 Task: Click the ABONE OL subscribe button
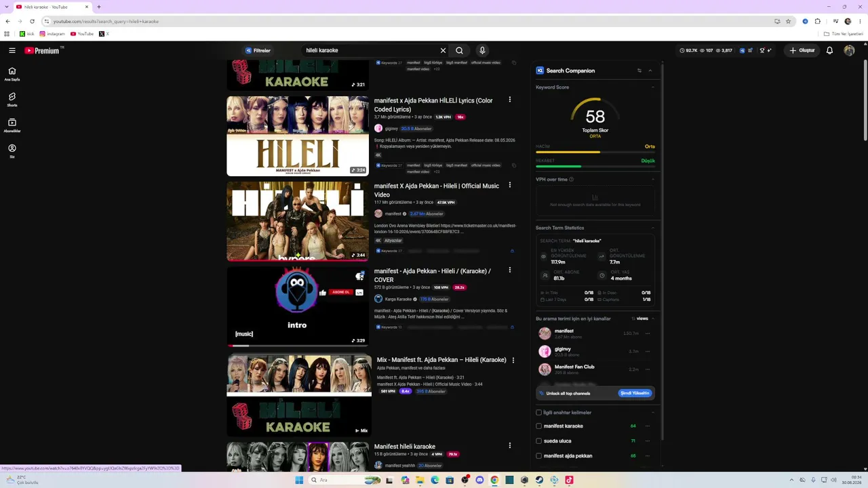coord(340,292)
